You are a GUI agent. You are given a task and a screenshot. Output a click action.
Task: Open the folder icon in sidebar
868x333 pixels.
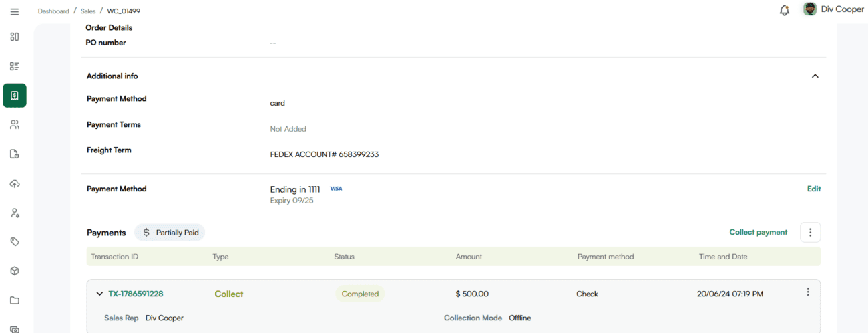(x=15, y=300)
